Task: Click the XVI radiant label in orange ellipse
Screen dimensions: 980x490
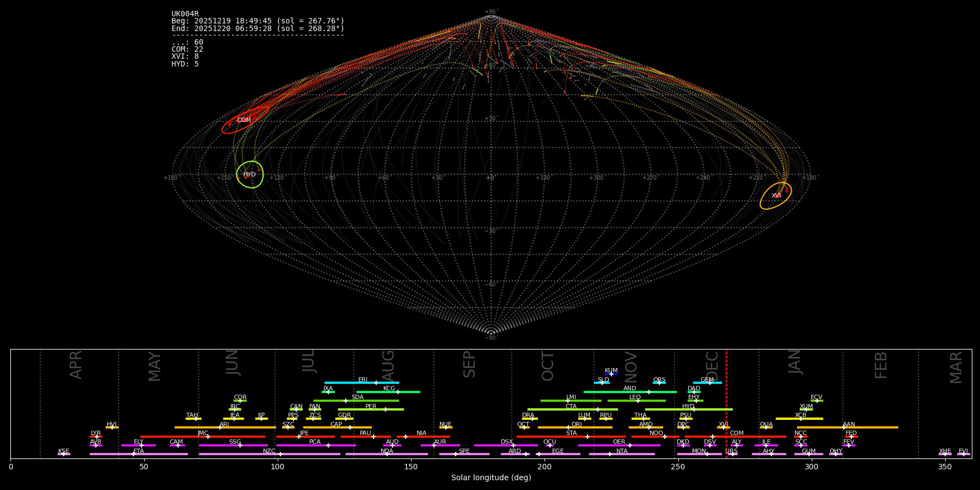Action: pos(776,195)
